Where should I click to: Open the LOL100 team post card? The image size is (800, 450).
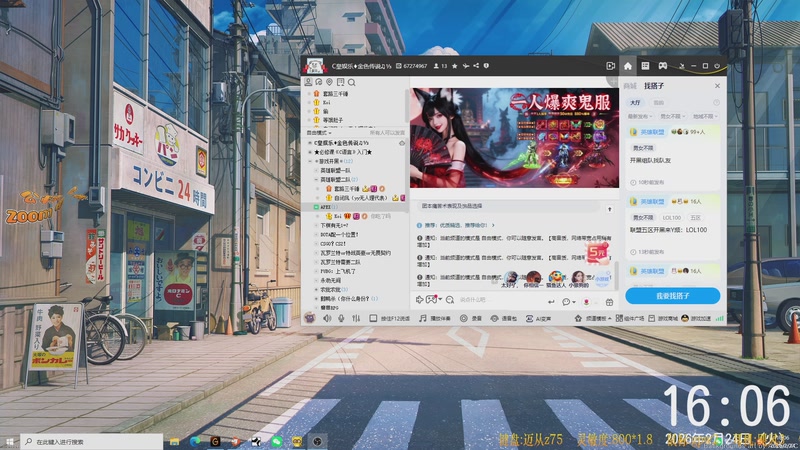[672, 226]
